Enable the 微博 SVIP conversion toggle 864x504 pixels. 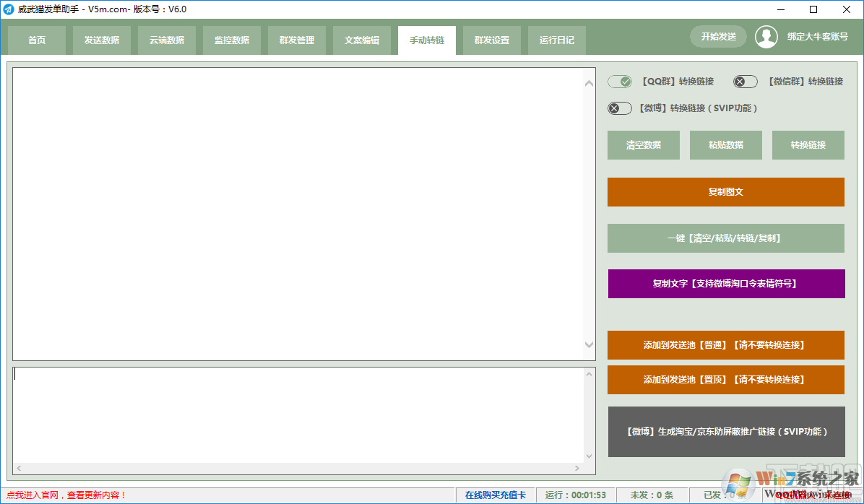(620, 108)
